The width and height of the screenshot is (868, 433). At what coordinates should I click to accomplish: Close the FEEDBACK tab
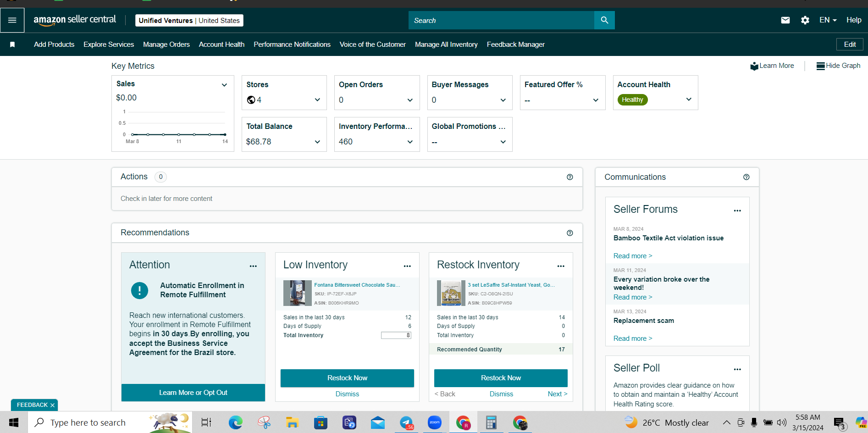click(x=52, y=405)
